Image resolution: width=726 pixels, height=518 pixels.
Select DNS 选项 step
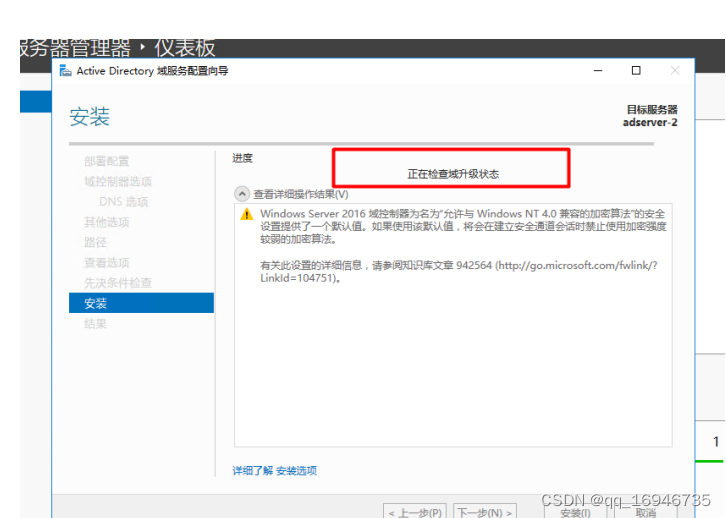(x=124, y=202)
